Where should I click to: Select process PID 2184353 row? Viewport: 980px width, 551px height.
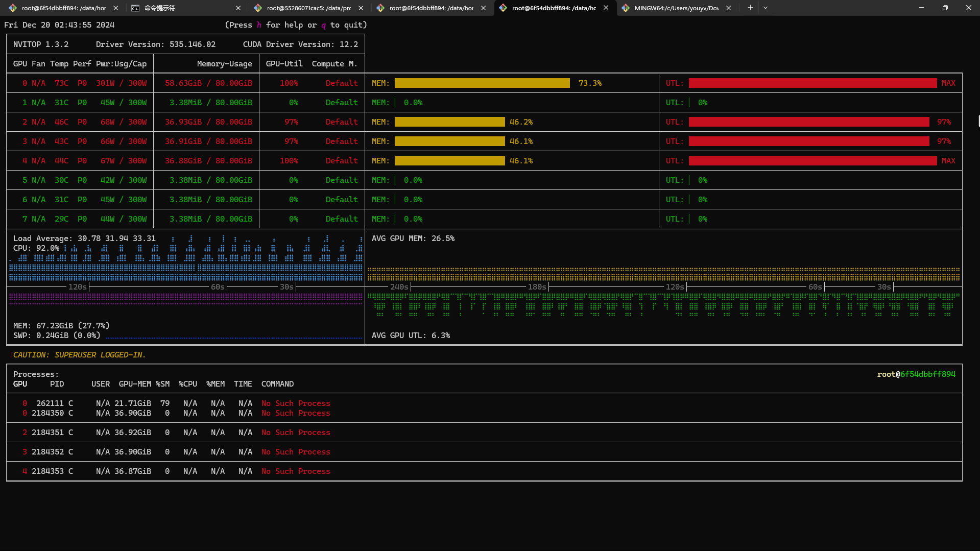[484, 471]
